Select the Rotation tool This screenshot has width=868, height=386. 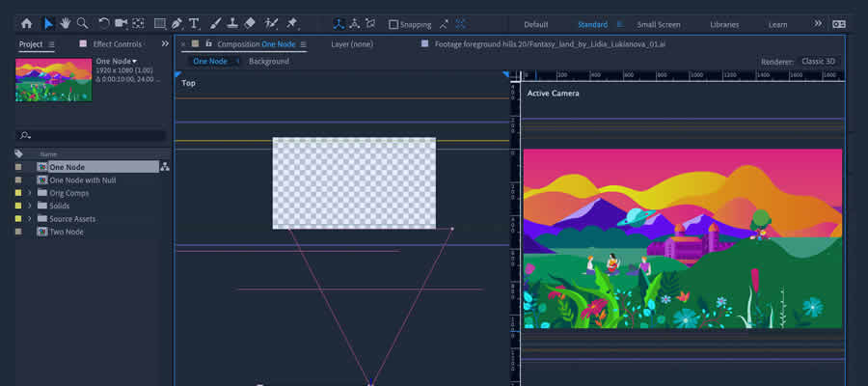click(x=104, y=23)
